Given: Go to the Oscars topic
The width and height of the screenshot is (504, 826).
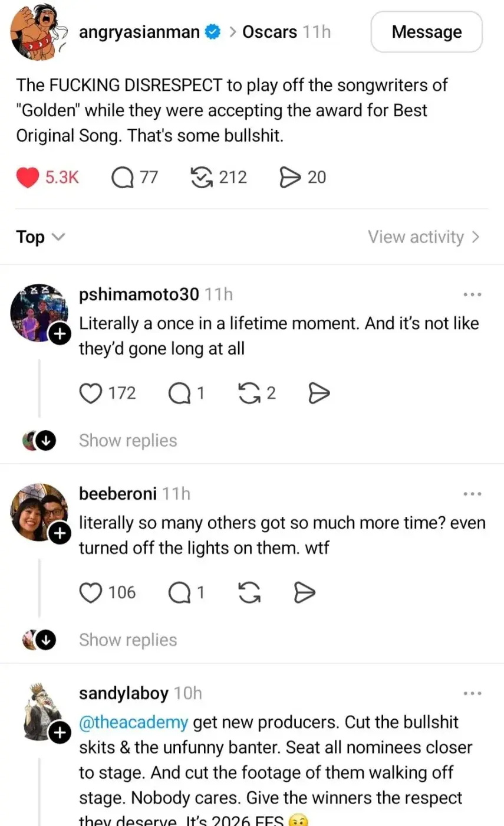Looking at the screenshot, I should point(269,32).
